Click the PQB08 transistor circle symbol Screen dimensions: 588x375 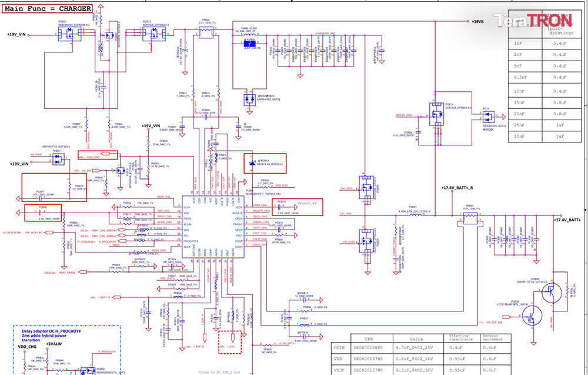(552, 293)
